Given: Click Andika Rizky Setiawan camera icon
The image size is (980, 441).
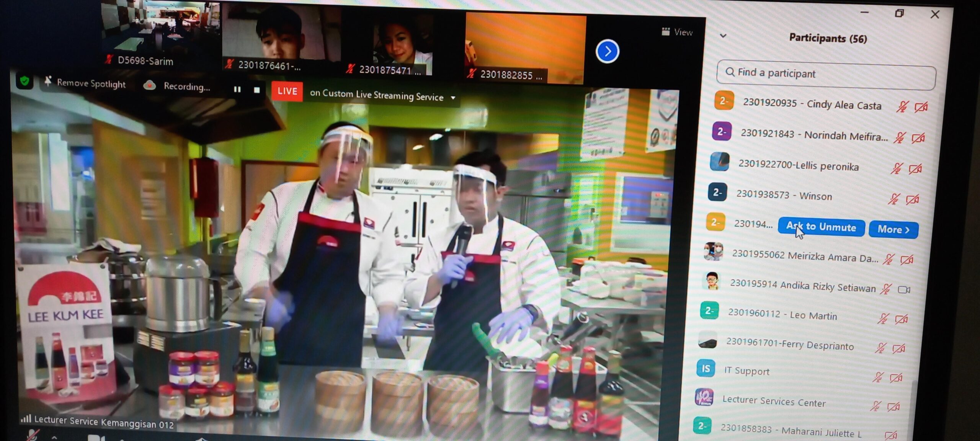Looking at the screenshot, I should click(x=904, y=290).
